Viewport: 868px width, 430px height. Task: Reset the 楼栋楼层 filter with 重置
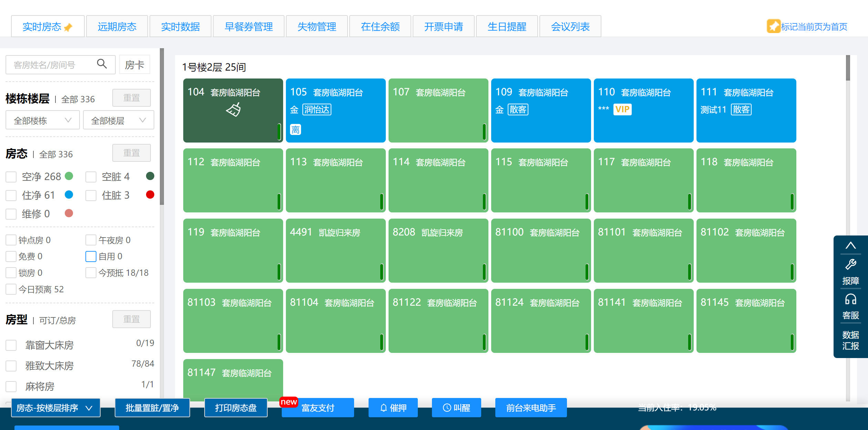click(x=132, y=98)
